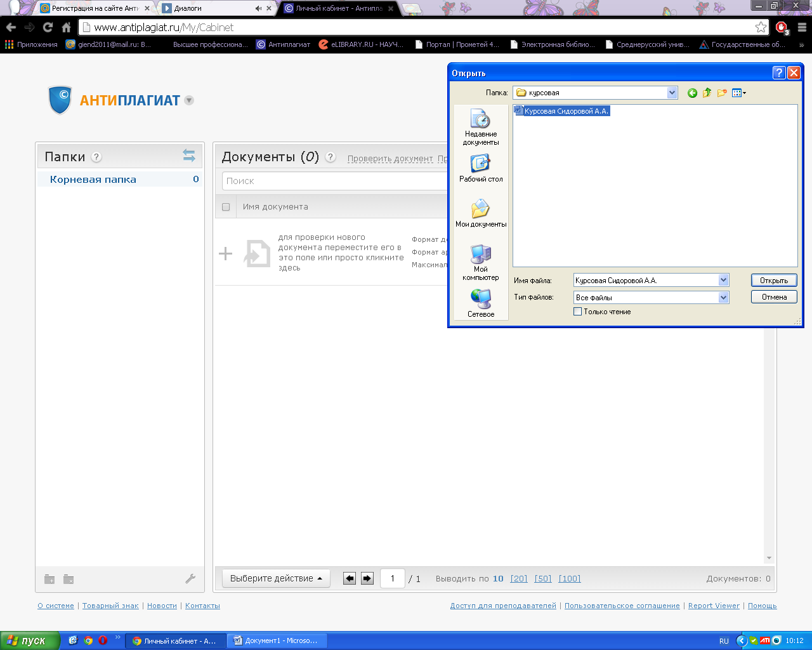
Task: Open the Антиплагиат bookmark
Action: 283,44
